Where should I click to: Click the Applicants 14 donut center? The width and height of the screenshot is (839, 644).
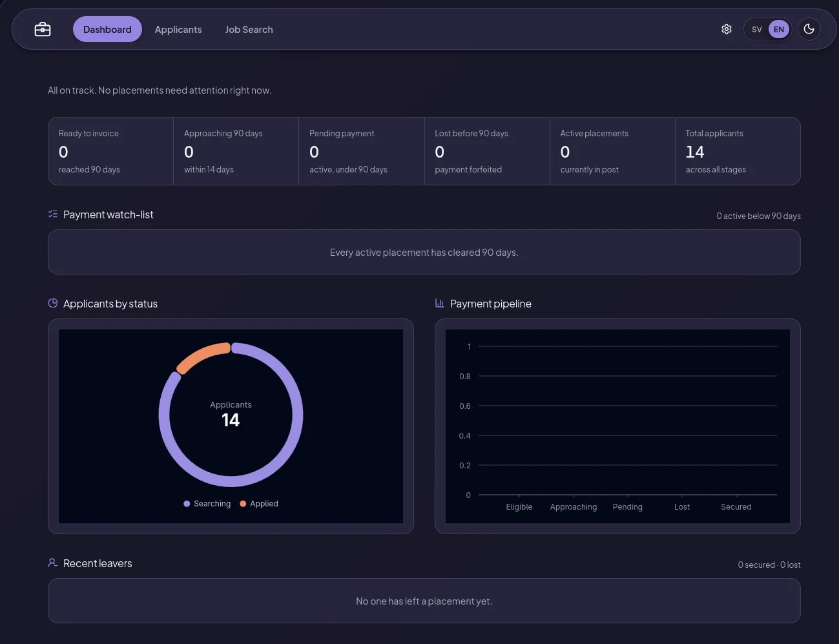point(231,414)
